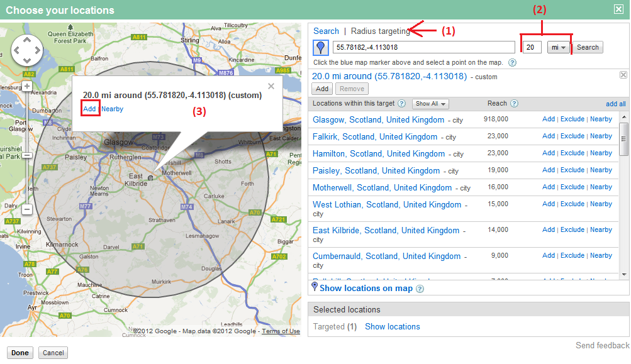631x364 pixels.
Task: Open the Show All filter dropdown
Action: coord(430,104)
